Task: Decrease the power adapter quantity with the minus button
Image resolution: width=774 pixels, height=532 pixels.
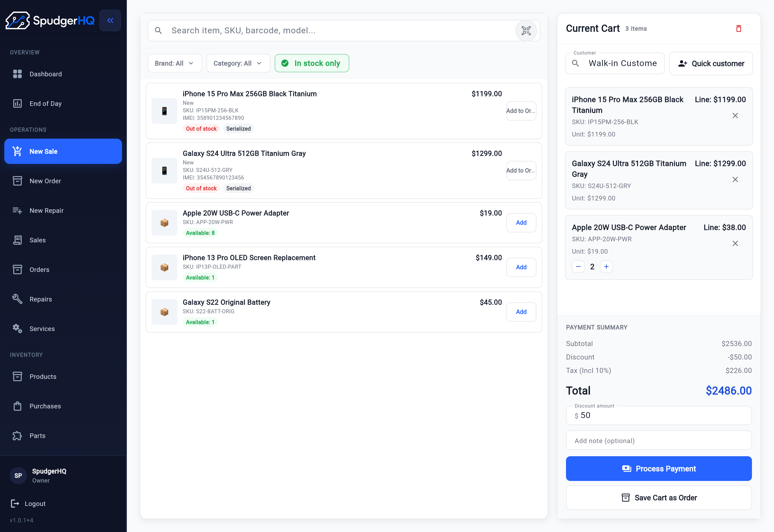Action: [x=578, y=267]
